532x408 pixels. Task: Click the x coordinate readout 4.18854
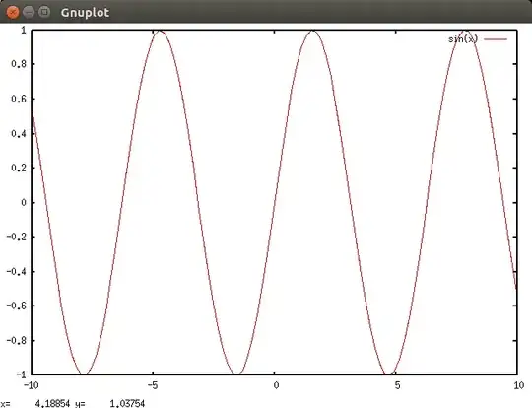[x=52, y=404]
